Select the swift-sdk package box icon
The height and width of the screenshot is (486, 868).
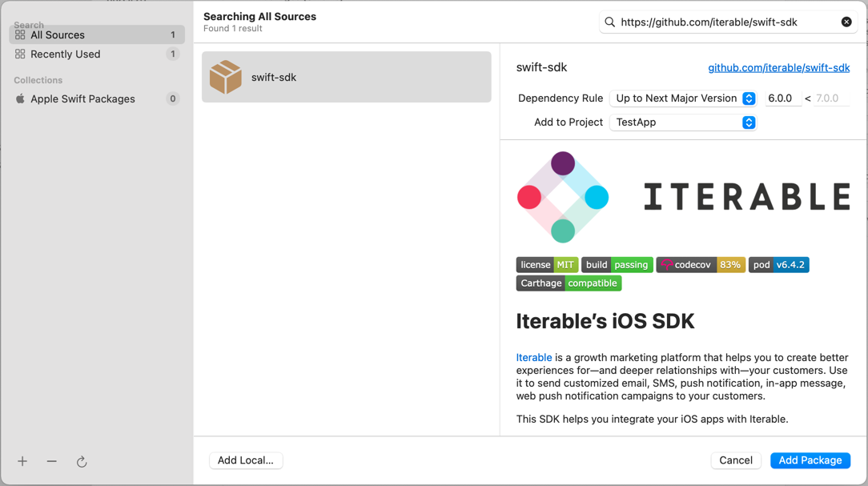point(225,77)
